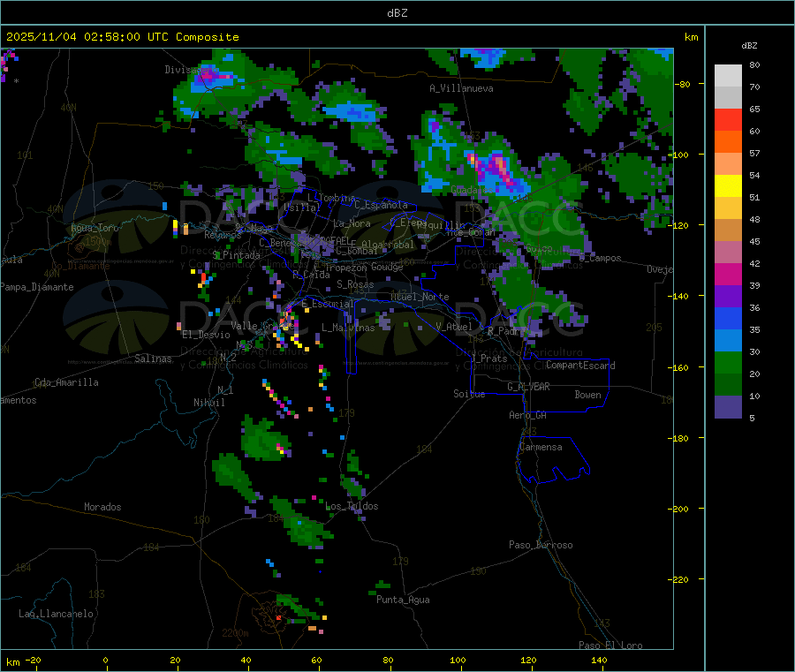The height and width of the screenshot is (672, 795).
Task: Select the orange 60 dBZ legend swatch
Action: click(x=728, y=142)
